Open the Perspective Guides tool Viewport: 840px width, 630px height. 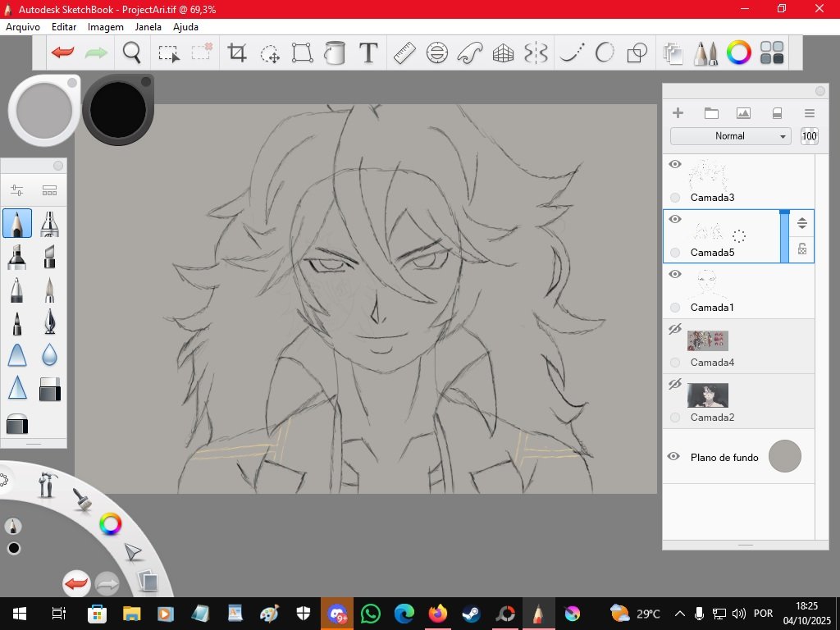coord(503,53)
